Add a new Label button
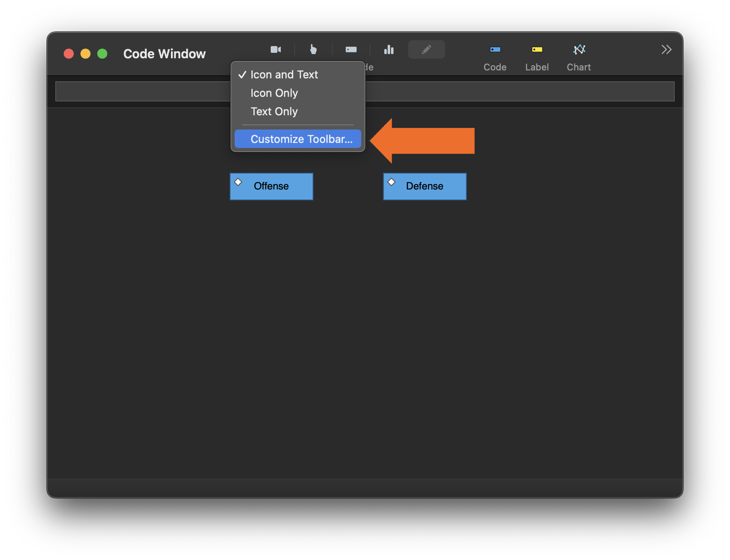Viewport: 730px width, 560px height. click(x=537, y=57)
